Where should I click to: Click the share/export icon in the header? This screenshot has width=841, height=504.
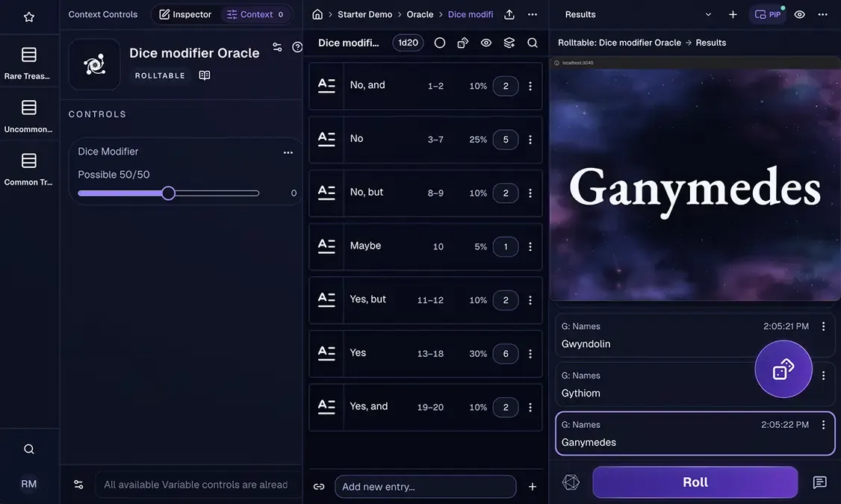coord(509,14)
